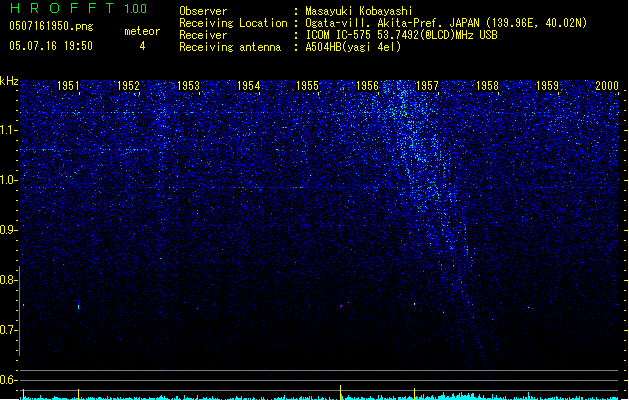Click time marker 2000
This screenshot has width=629, height=400.
pos(607,86)
